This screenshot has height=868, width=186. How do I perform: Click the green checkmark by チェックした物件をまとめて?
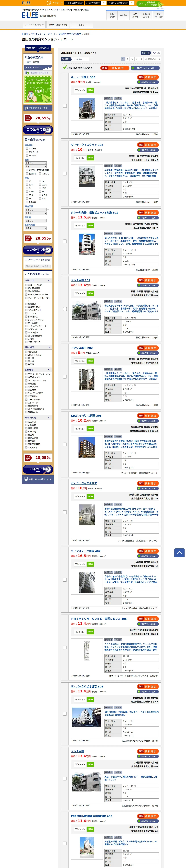pos(64,68)
